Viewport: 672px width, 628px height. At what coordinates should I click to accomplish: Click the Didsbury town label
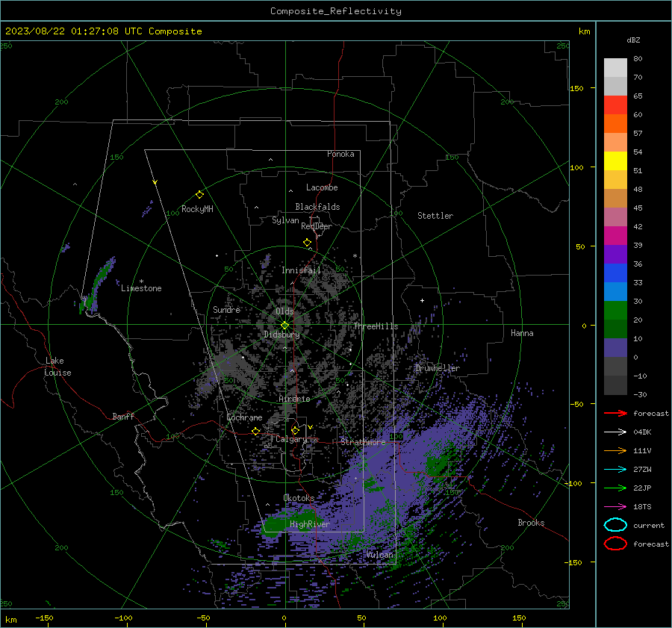point(281,335)
